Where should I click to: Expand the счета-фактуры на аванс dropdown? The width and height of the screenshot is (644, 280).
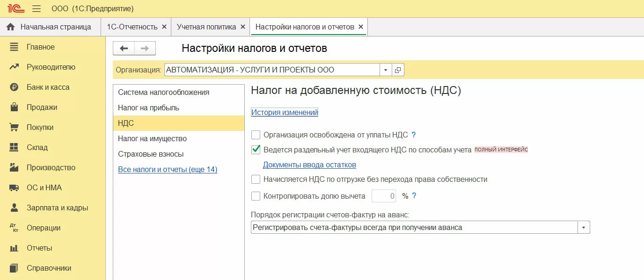pos(584,228)
